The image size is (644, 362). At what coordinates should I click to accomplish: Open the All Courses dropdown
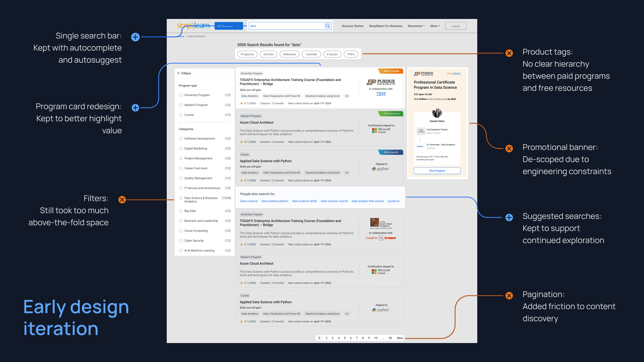tap(228, 26)
